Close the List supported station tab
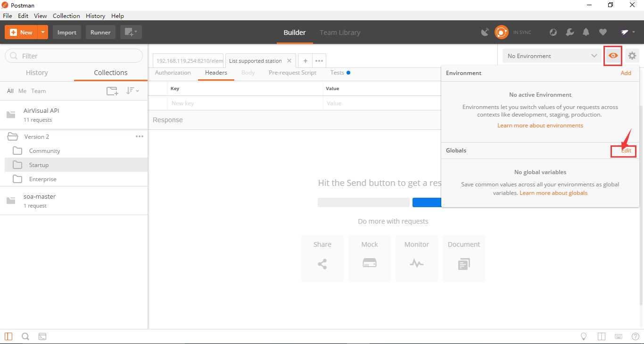 pyautogui.click(x=289, y=61)
